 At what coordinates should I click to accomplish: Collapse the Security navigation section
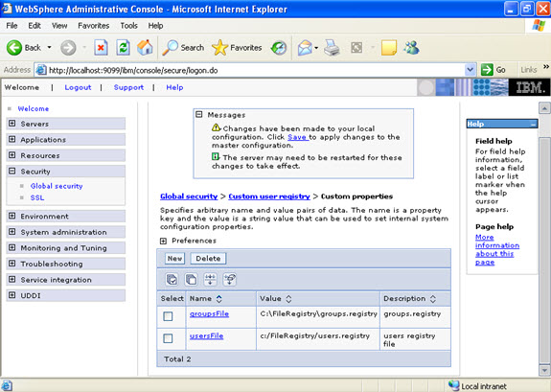[11, 171]
